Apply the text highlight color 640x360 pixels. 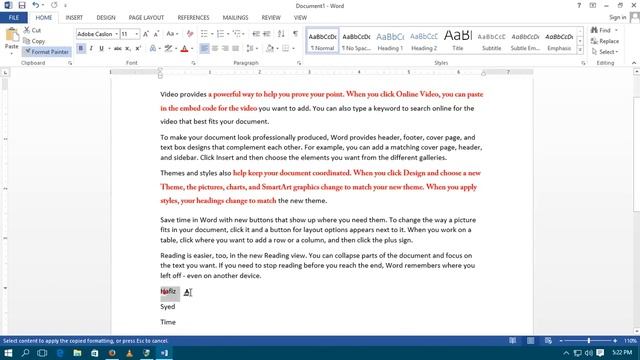(x=168, y=49)
